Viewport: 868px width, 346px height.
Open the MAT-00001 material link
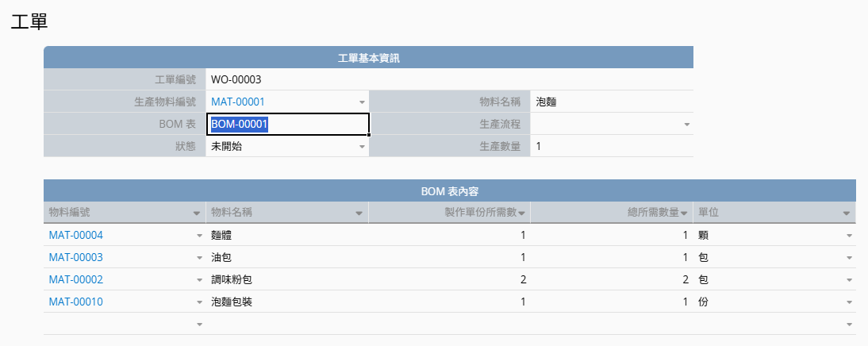click(x=238, y=102)
